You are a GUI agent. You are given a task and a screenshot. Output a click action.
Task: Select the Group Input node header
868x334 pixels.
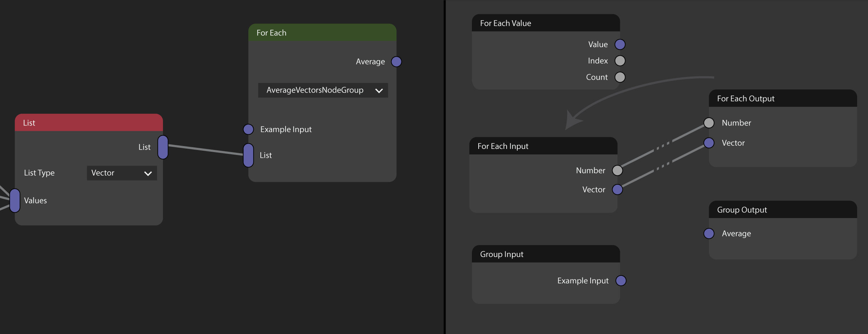pyautogui.click(x=546, y=254)
